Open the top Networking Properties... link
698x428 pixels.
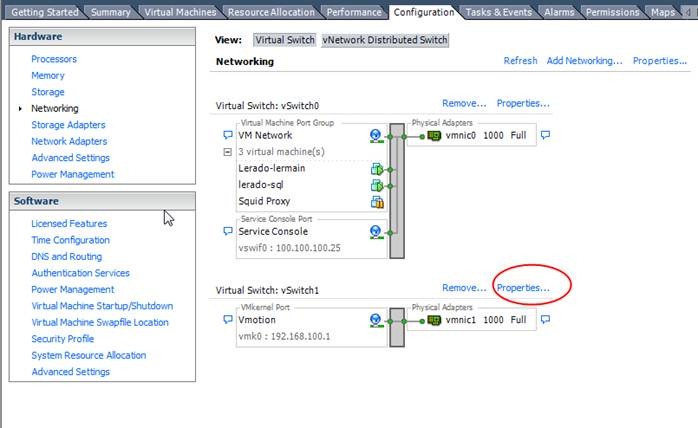[660, 61]
